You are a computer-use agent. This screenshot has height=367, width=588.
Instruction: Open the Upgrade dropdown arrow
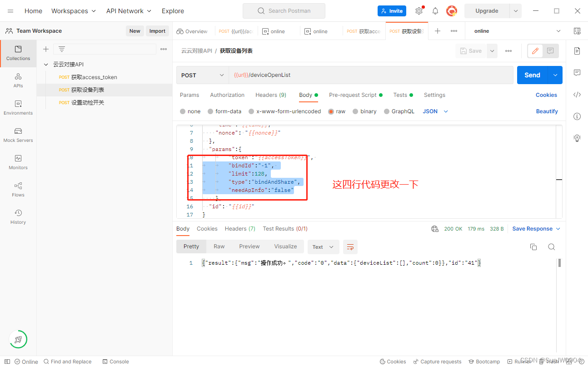pyautogui.click(x=515, y=11)
